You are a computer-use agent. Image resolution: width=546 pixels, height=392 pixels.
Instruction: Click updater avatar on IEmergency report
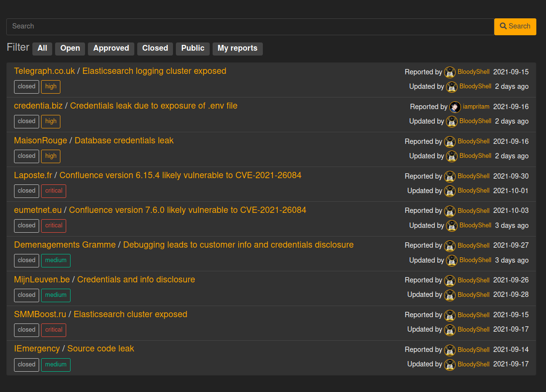pos(450,364)
